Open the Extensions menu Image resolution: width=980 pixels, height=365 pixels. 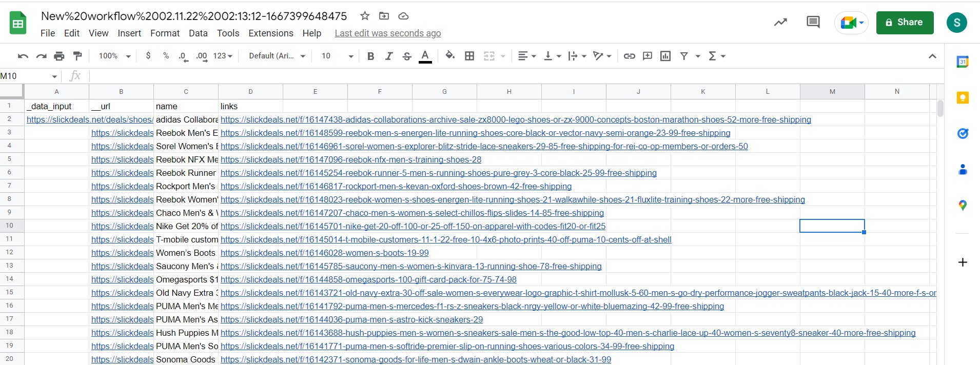270,33
